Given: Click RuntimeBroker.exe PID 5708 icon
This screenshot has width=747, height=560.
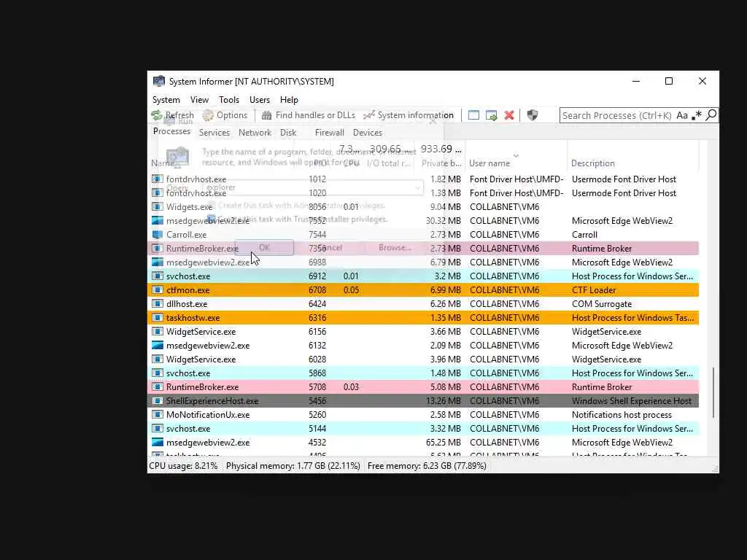Looking at the screenshot, I should point(158,386).
